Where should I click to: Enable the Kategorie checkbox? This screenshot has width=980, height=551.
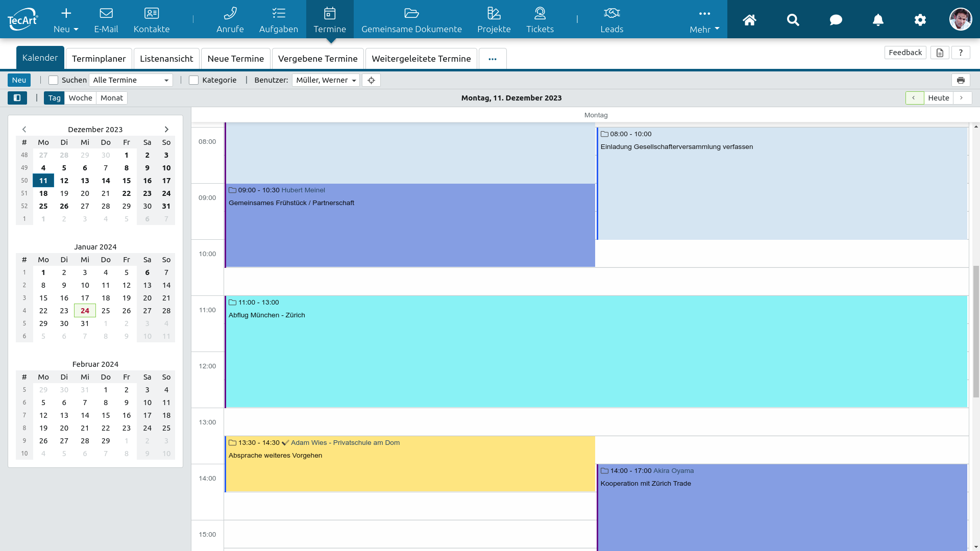(x=193, y=80)
